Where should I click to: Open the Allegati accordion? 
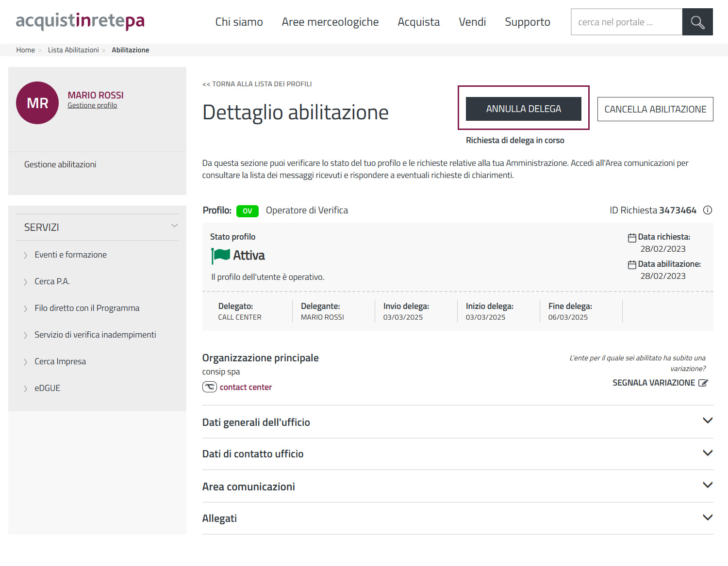708,517
